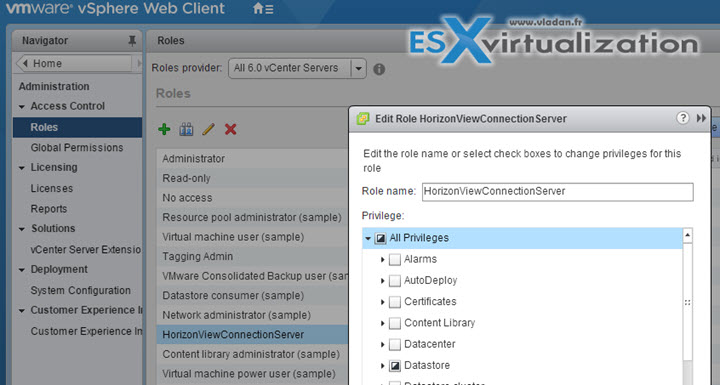720x385 pixels.
Task: Select VMware Consolidated Backup user role
Action: click(252, 276)
